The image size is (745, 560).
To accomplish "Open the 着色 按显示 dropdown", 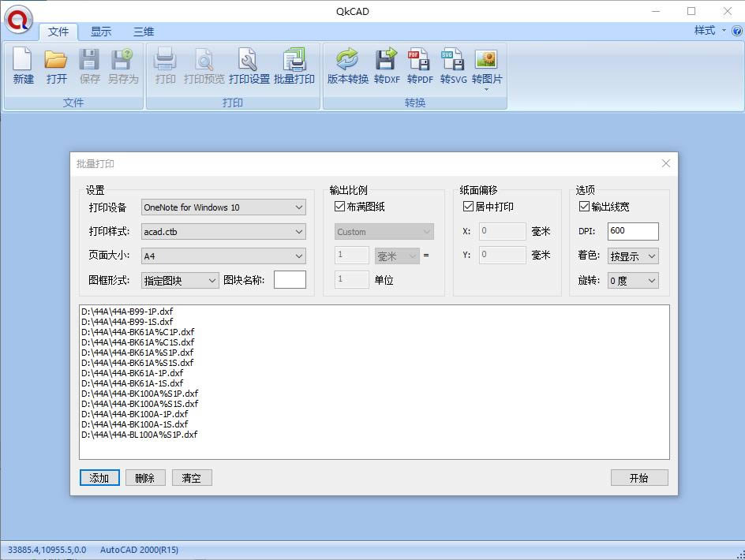I will [x=633, y=256].
